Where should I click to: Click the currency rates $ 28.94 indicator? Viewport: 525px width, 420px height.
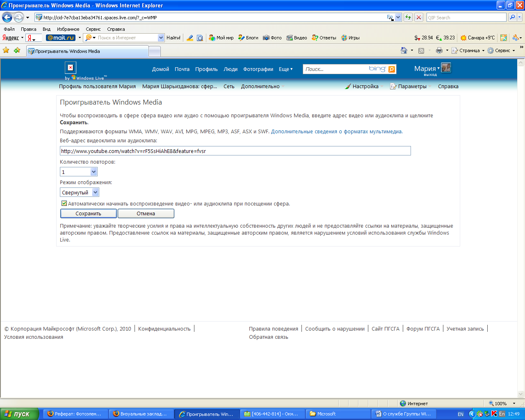coord(423,38)
